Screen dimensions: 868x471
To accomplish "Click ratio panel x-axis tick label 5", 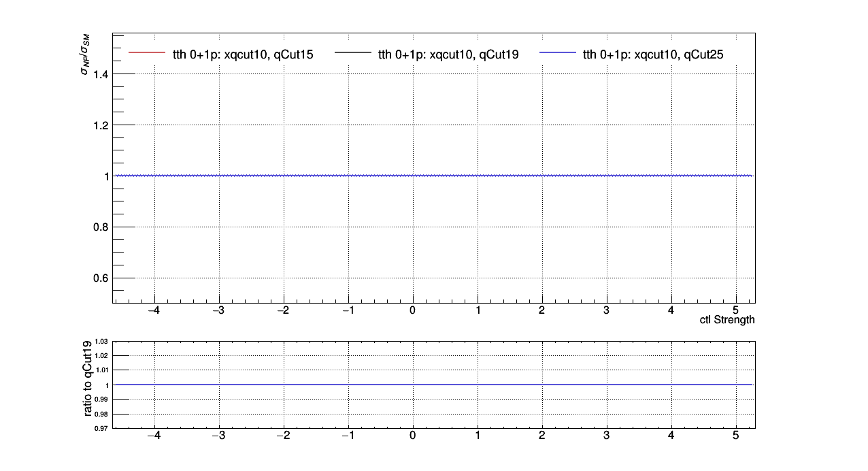I will (x=736, y=436).
